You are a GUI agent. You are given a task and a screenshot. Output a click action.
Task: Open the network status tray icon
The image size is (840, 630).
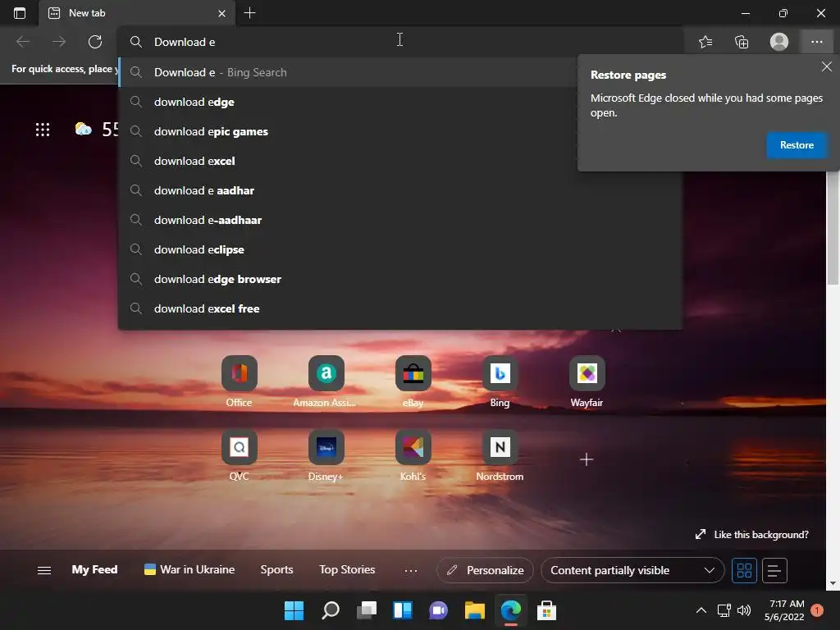point(724,610)
